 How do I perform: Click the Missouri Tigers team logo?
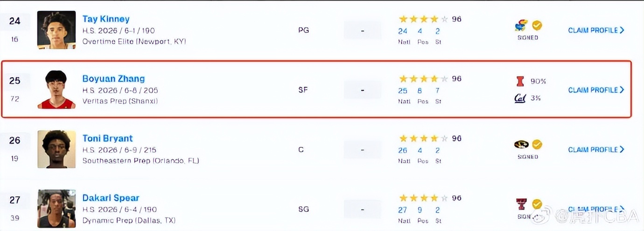521,144
